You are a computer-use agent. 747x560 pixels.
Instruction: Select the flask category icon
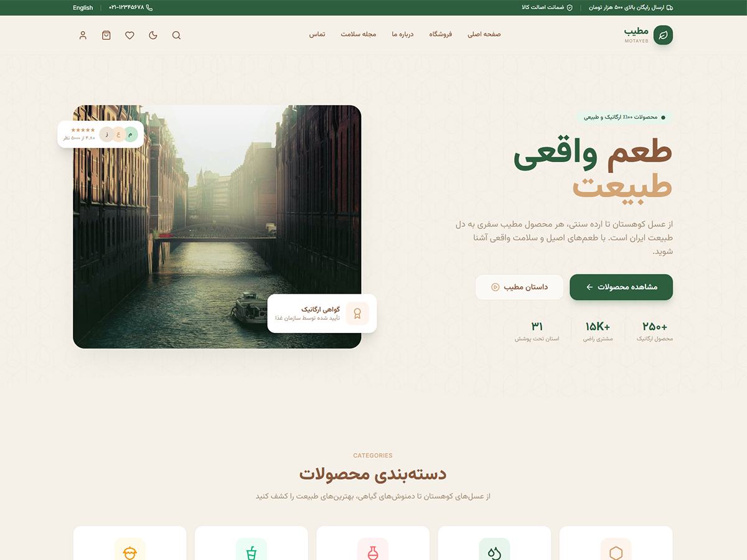pos(373,553)
